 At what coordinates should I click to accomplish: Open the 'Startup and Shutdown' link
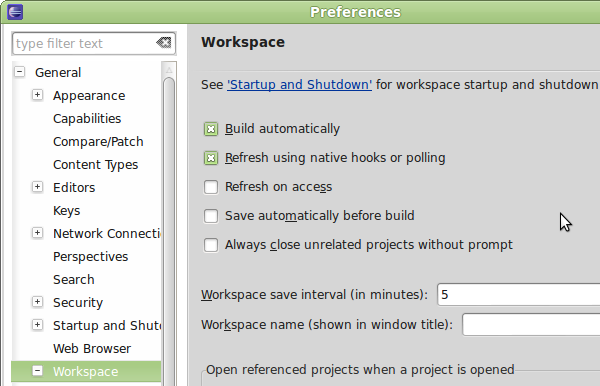click(x=299, y=85)
